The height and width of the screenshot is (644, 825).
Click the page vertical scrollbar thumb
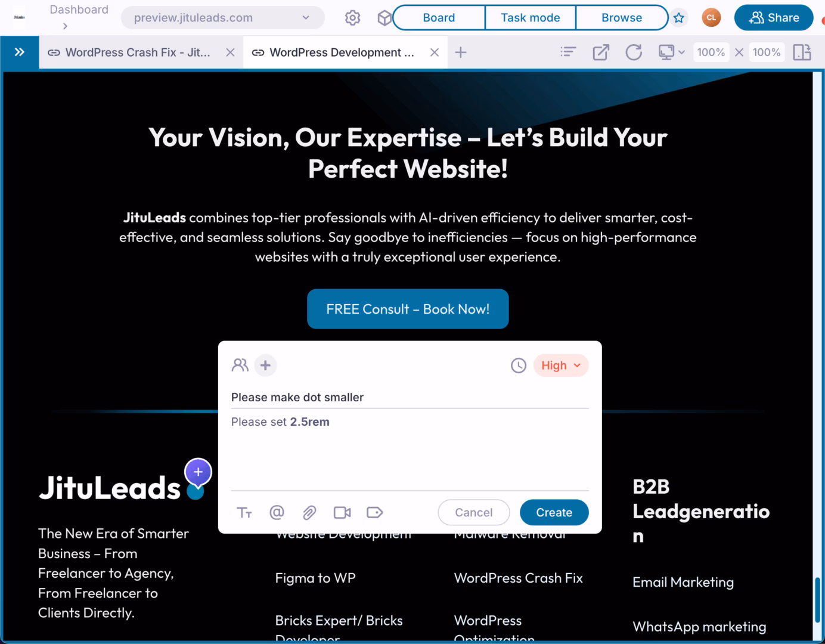pyautogui.click(x=817, y=600)
